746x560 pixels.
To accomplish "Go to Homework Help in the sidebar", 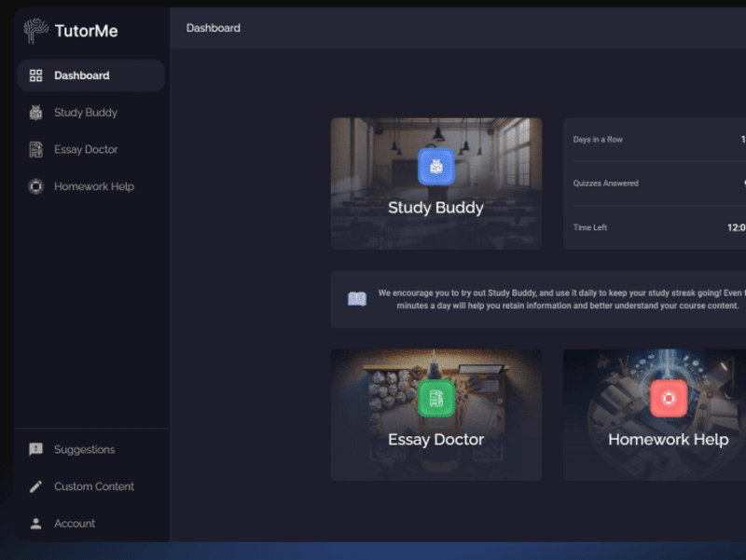I will pos(90,186).
